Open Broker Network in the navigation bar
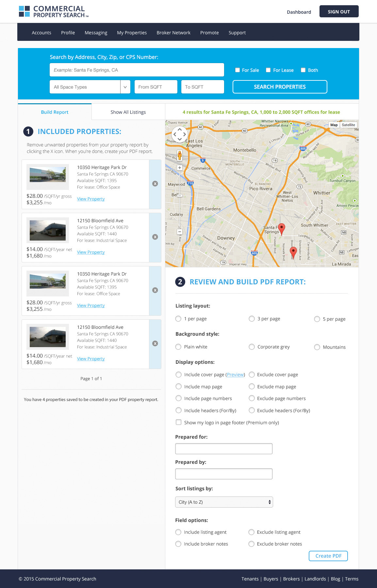Viewport: 377px width, 588px height. (173, 33)
